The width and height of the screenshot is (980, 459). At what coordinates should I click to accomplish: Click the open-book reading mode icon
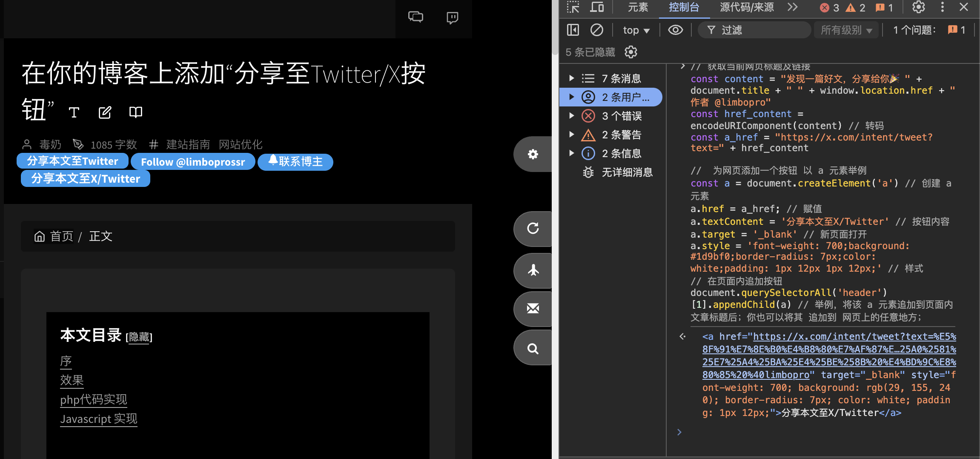point(136,112)
